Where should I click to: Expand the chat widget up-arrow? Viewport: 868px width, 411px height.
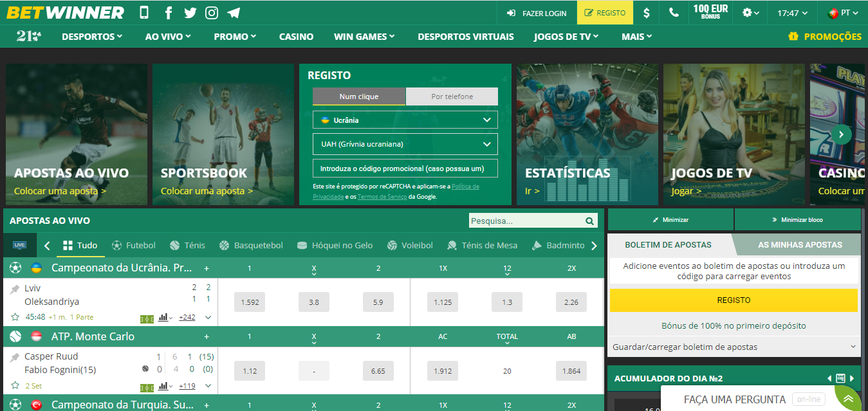pos(848,399)
